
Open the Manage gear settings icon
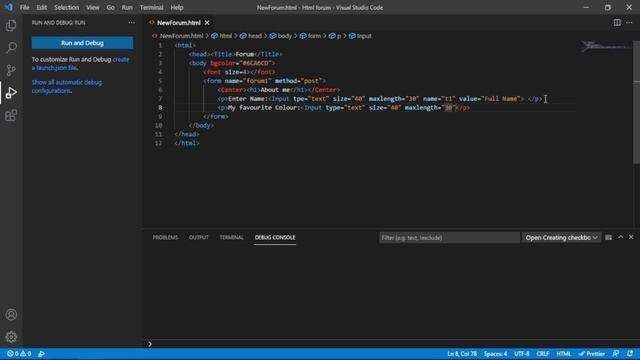11,337
